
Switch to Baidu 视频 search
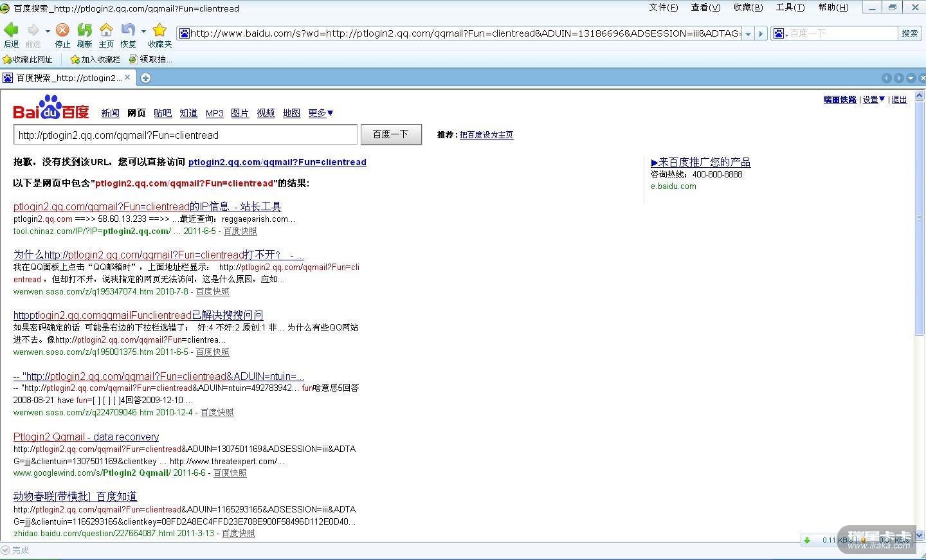coord(266,113)
